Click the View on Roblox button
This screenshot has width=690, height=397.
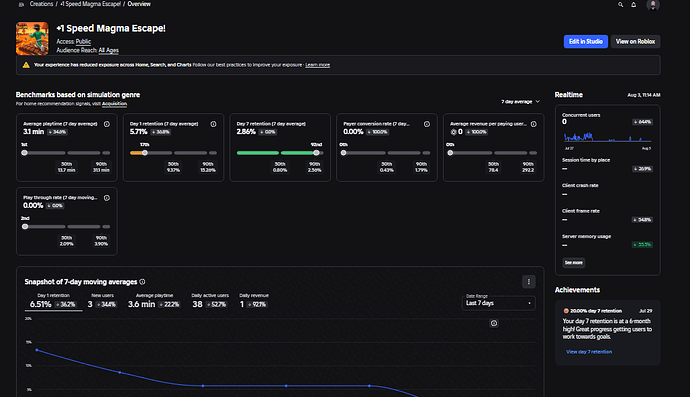click(635, 41)
